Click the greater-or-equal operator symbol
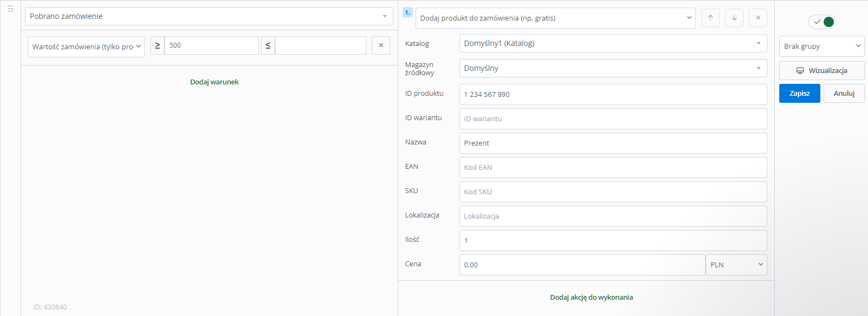This screenshot has width=868, height=316. click(x=157, y=45)
